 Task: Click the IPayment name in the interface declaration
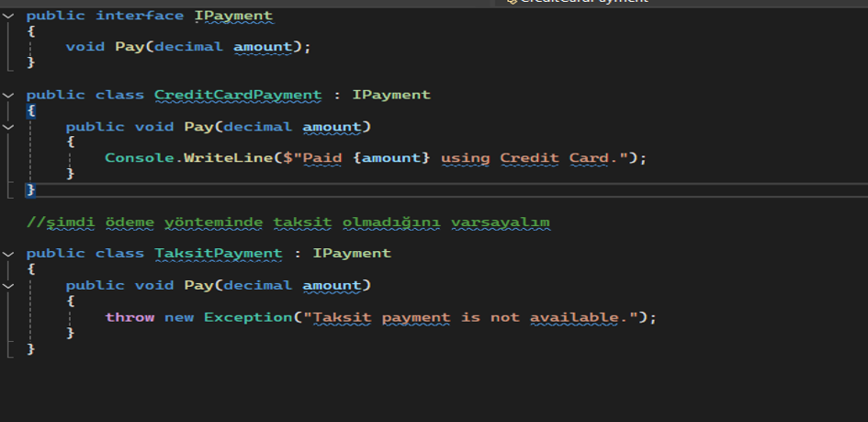tap(233, 16)
